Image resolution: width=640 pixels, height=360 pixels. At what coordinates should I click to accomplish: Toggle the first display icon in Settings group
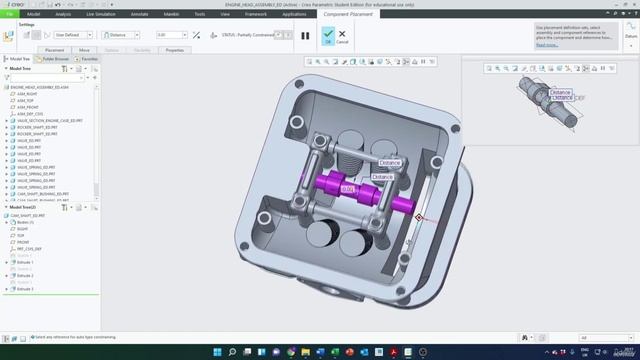click(x=27, y=35)
